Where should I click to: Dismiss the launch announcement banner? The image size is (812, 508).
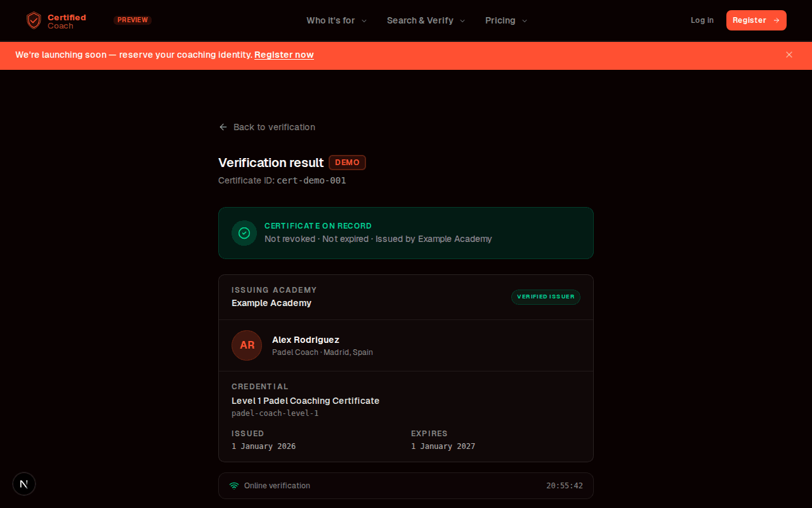click(789, 55)
